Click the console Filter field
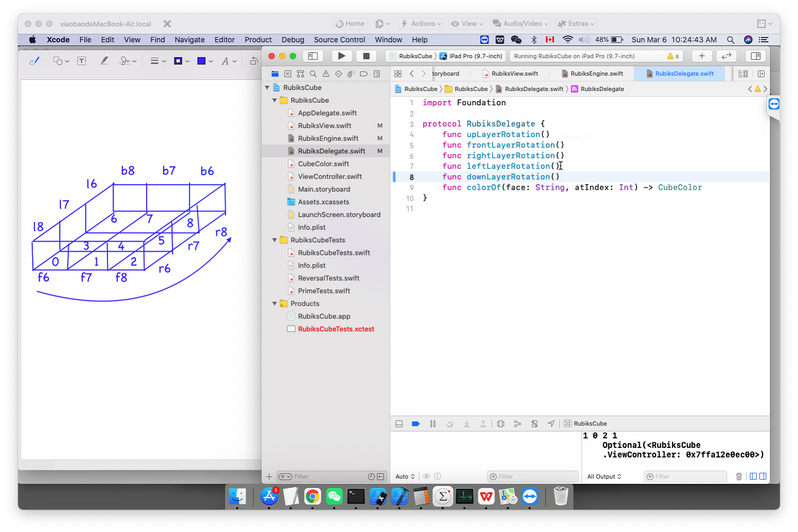The height and width of the screenshot is (532, 798). tap(685, 476)
